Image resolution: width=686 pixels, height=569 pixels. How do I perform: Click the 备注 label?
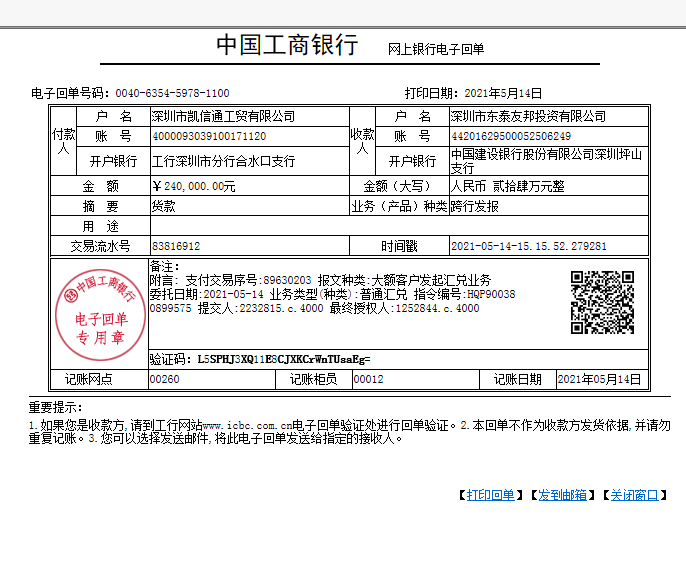tap(164, 266)
